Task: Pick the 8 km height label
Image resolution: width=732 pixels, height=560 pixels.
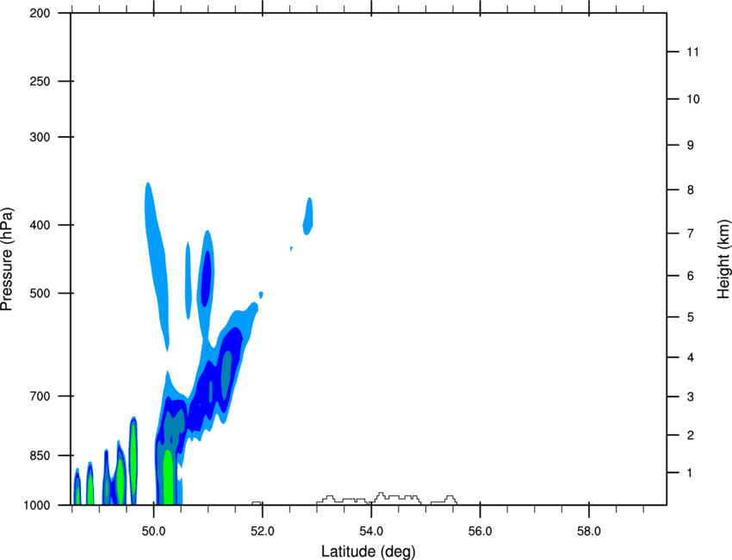Action: point(690,190)
